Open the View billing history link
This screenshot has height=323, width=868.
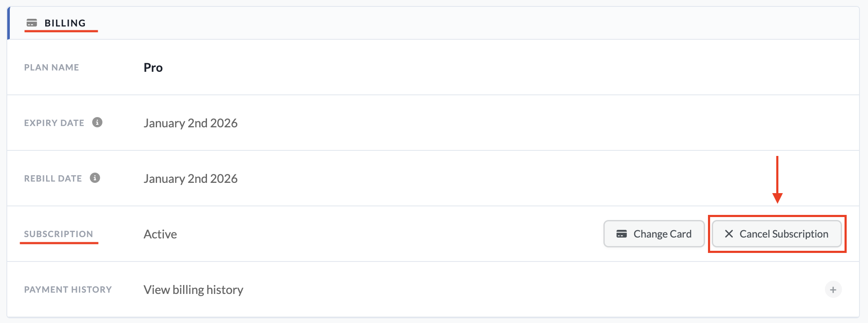click(193, 289)
